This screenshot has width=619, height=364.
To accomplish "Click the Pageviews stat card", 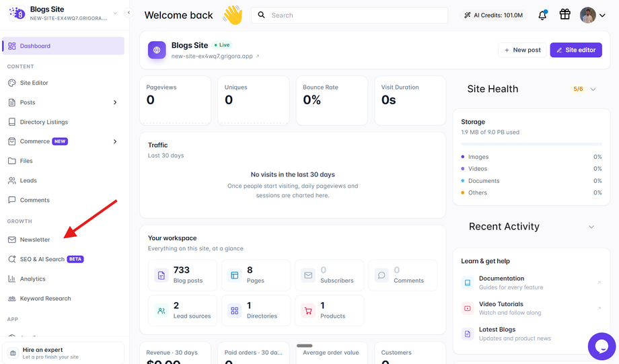I will (x=176, y=101).
